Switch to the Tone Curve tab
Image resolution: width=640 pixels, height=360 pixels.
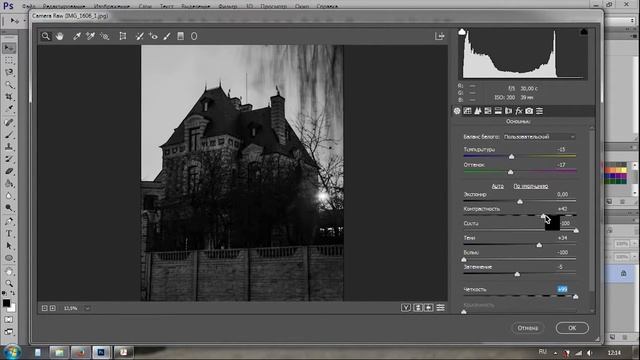[x=467, y=111]
